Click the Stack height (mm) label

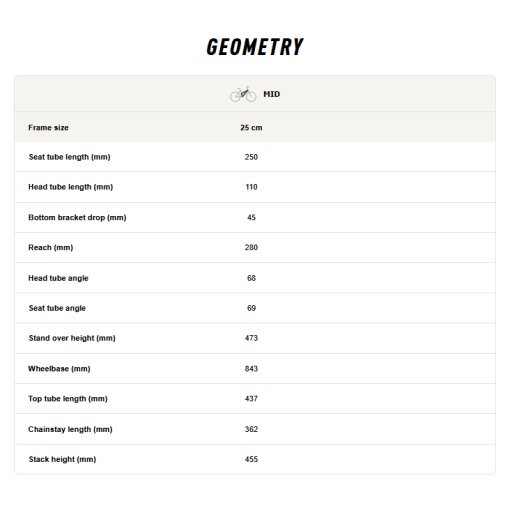[62, 459]
